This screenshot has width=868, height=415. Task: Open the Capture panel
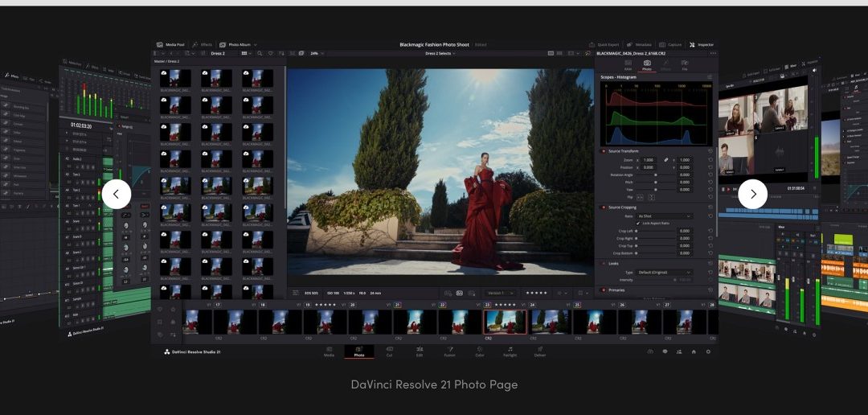(670, 44)
